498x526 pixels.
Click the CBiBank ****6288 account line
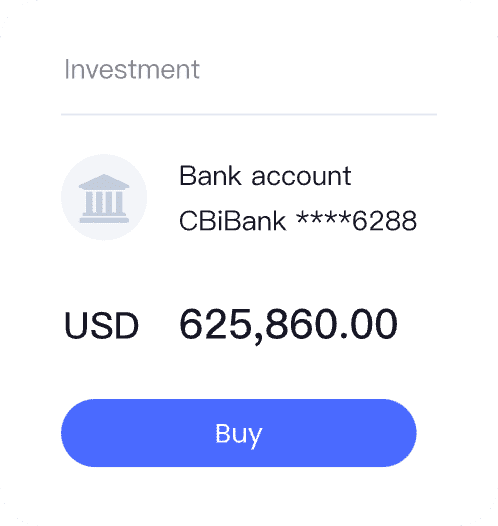(298, 221)
